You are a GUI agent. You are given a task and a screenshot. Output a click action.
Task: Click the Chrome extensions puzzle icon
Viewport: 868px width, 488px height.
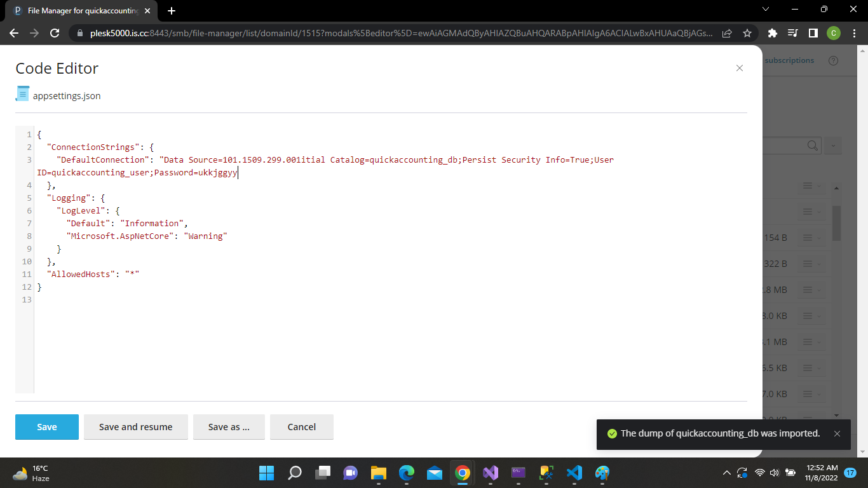(x=772, y=33)
